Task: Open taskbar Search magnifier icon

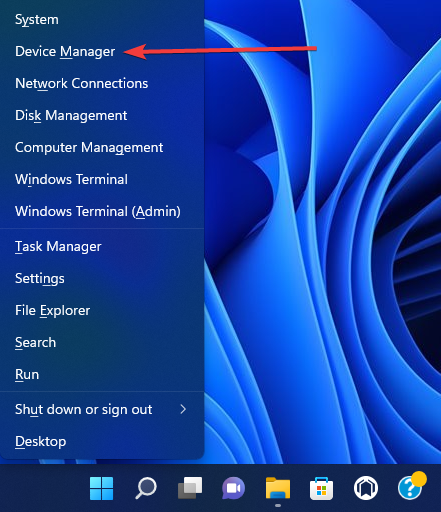Action: pos(146,488)
